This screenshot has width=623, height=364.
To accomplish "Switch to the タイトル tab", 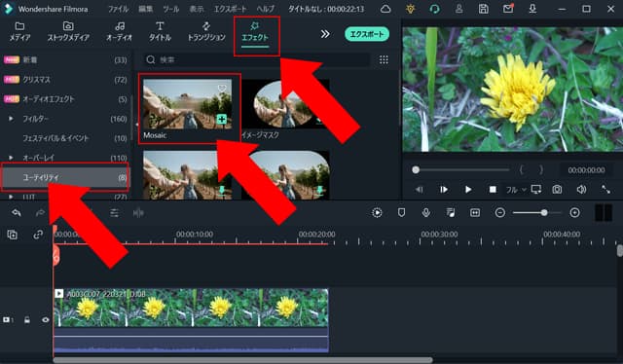I will pyautogui.click(x=160, y=32).
